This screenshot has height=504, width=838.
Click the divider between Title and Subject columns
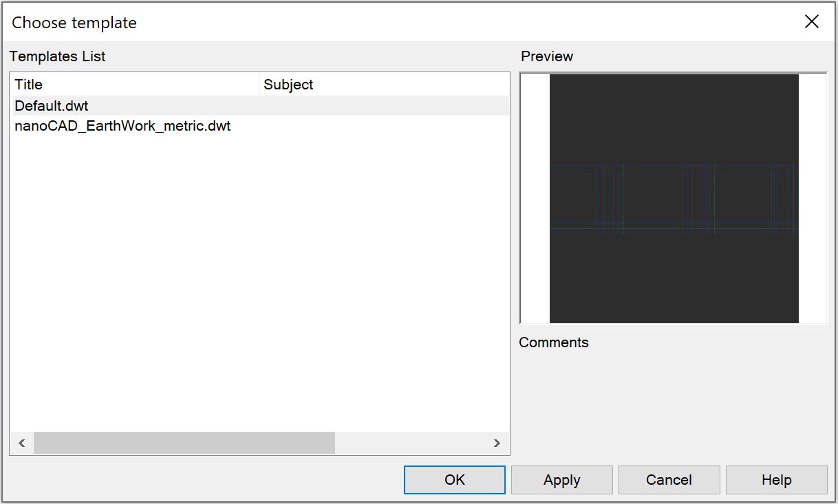[259, 85]
